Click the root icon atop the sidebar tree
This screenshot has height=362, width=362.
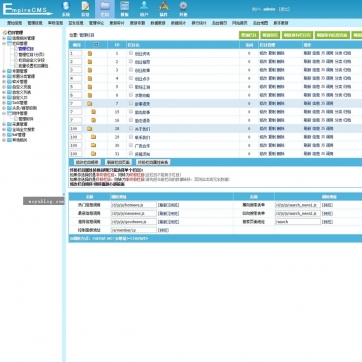pyautogui.click(x=5, y=33)
